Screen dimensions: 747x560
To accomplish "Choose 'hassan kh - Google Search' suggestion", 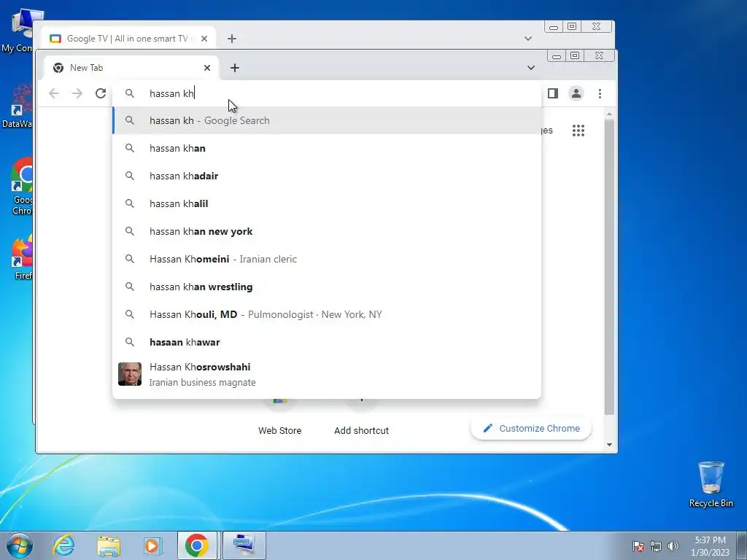I will coord(327,120).
